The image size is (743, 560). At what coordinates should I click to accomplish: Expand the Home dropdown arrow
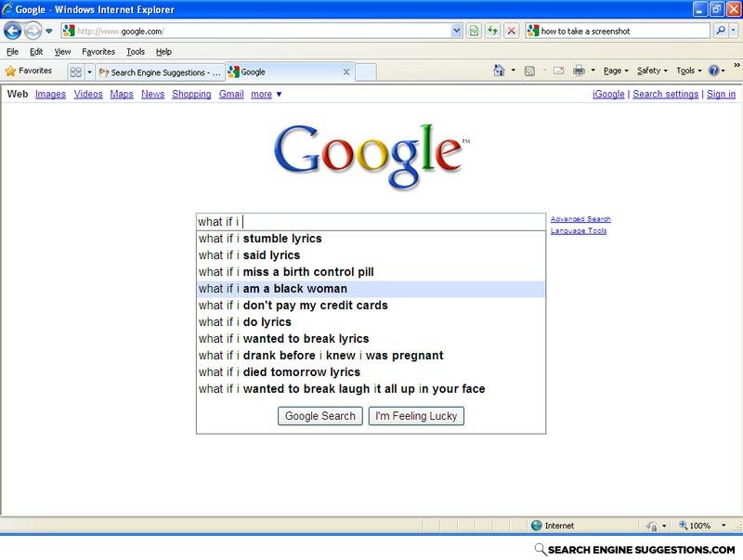click(x=514, y=71)
